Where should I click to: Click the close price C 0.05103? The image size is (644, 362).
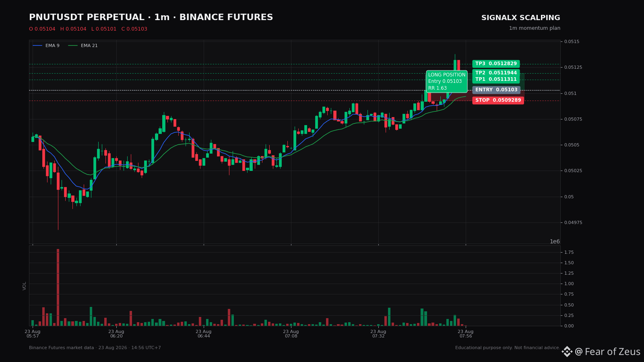tap(134, 29)
